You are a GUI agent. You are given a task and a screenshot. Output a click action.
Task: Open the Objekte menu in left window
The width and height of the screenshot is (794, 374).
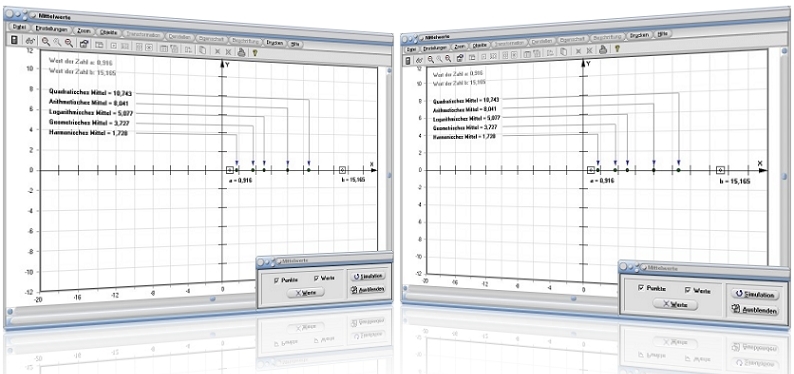click(108, 32)
